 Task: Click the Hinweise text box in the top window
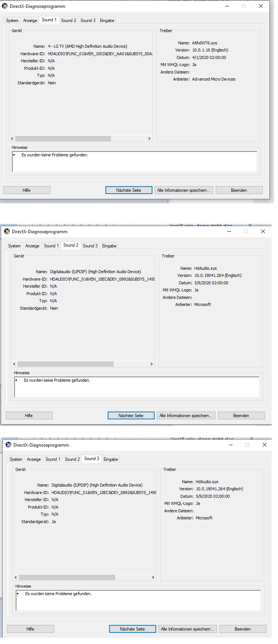point(135,162)
